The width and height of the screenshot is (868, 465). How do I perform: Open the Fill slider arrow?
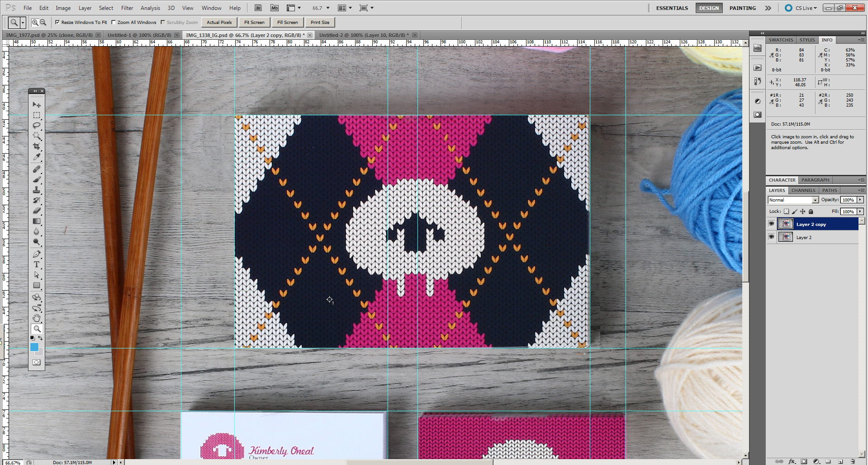(x=860, y=211)
